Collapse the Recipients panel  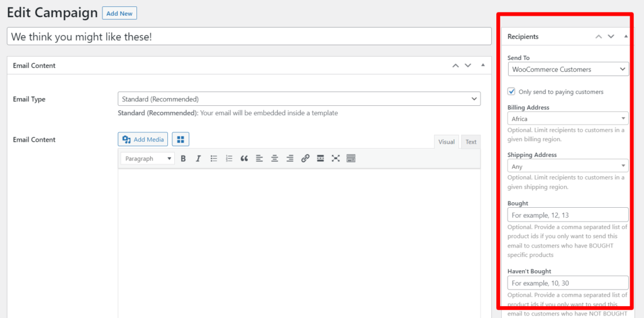tap(626, 37)
